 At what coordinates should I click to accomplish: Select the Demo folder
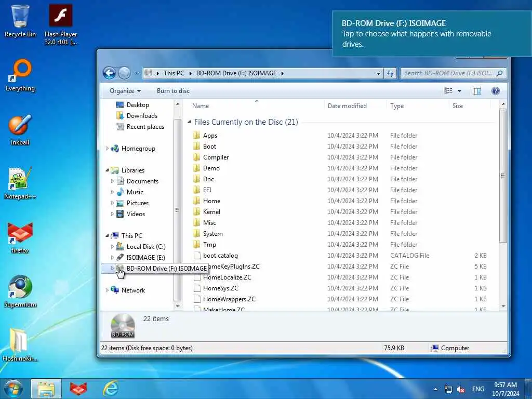click(211, 168)
